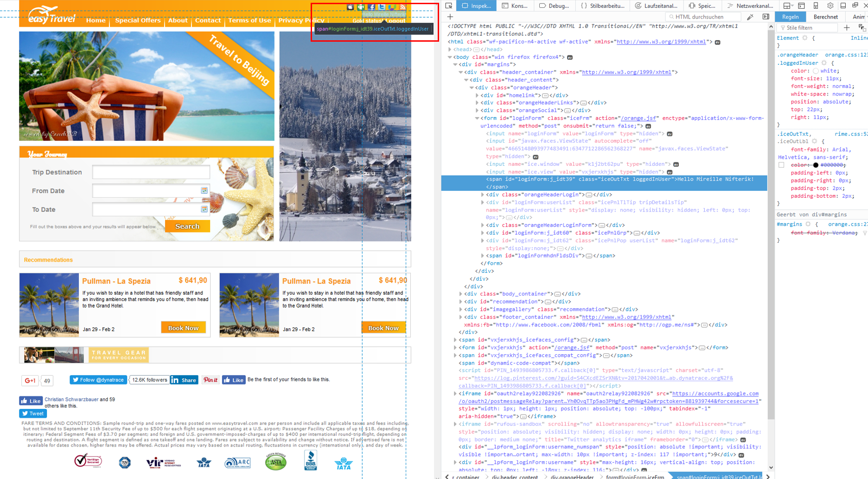Click the LinkedIn Share button
The height and width of the screenshot is (479, 868).
click(x=184, y=380)
